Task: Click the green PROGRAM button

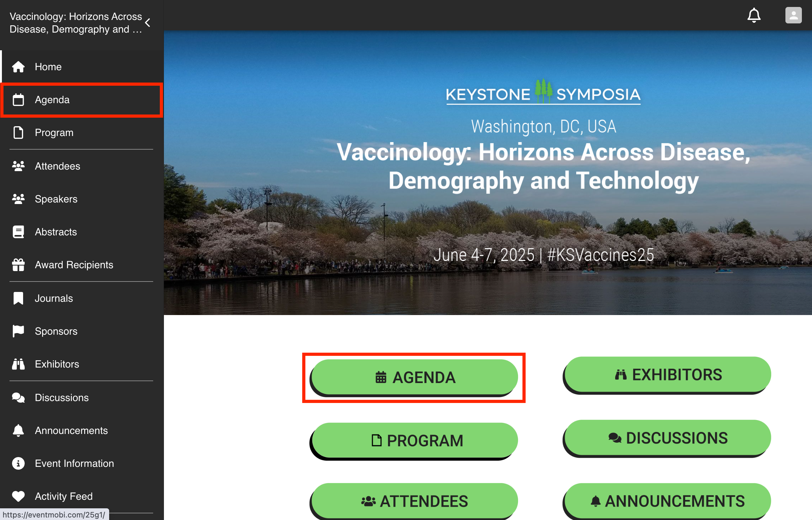Action: 414,441
